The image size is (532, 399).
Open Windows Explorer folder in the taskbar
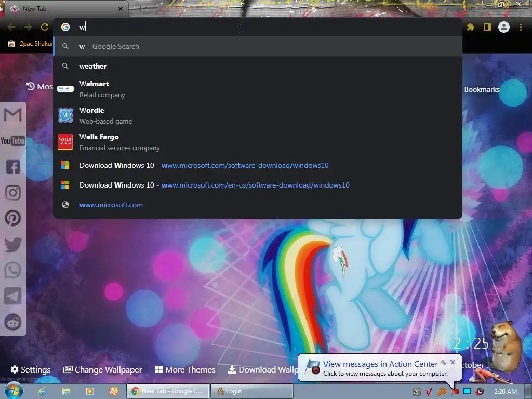66,391
